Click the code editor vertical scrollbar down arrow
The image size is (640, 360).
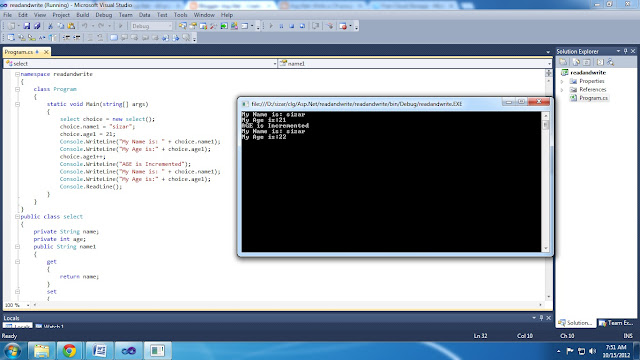click(549, 297)
